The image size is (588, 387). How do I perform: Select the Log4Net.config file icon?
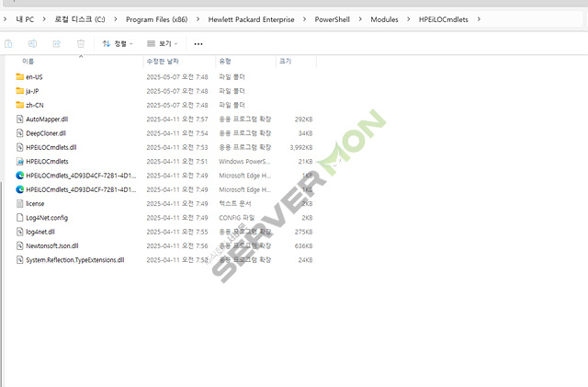coord(20,218)
